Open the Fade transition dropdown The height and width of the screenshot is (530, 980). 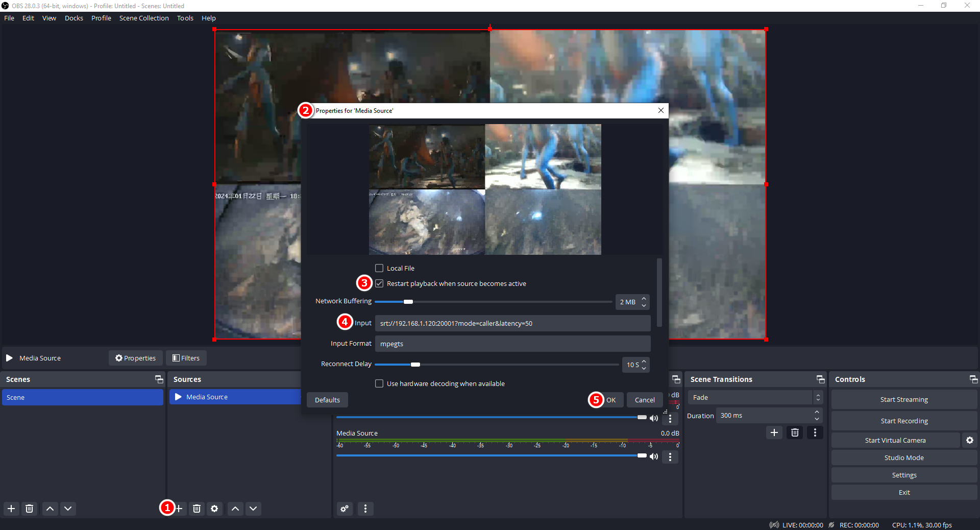click(x=755, y=397)
